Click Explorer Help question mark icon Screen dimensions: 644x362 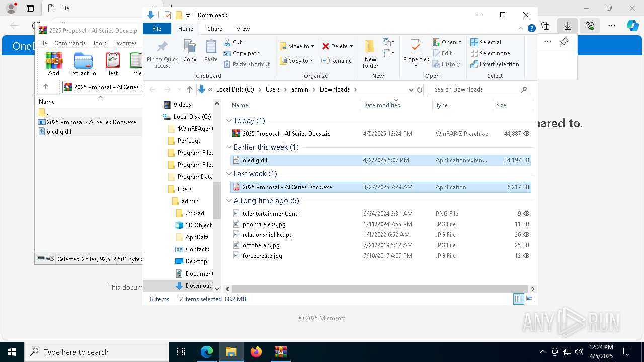click(x=531, y=28)
